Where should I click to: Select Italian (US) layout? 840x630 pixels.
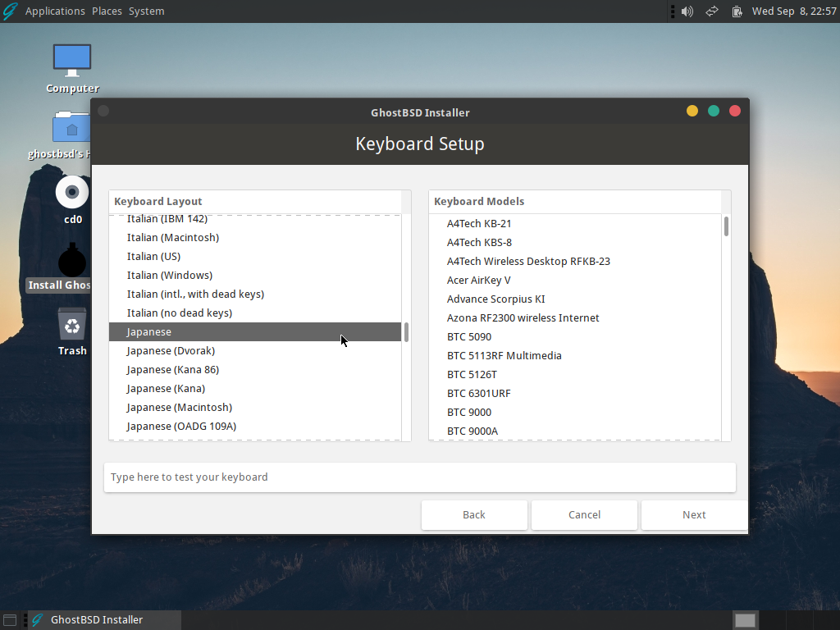pos(255,257)
